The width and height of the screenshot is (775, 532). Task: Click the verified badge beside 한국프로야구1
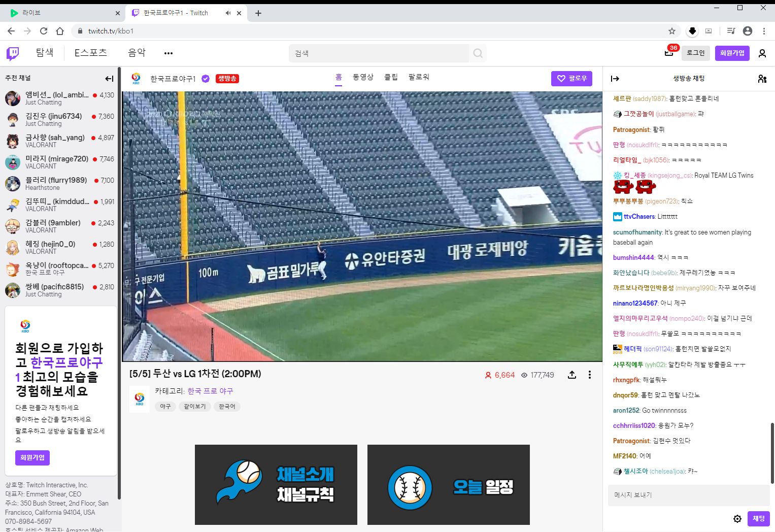click(x=206, y=79)
